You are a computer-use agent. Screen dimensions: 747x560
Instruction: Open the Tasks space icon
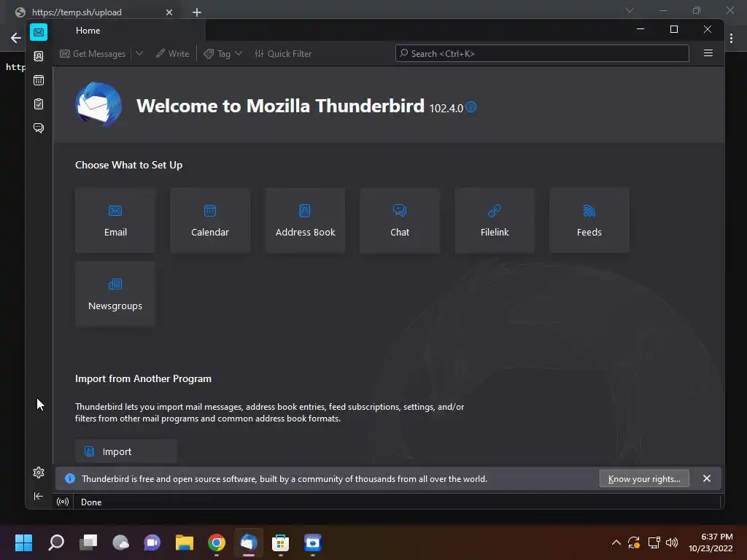pos(39,104)
